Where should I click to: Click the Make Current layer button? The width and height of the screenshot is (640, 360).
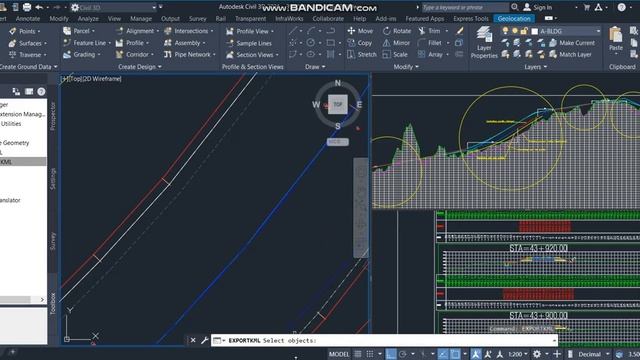tap(572, 43)
